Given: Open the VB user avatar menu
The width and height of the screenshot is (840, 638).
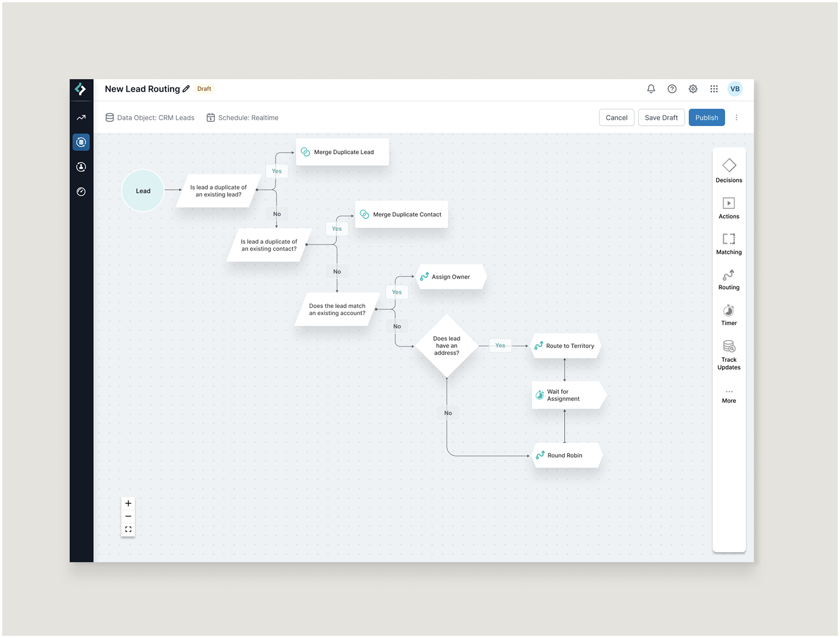Looking at the screenshot, I should tap(735, 89).
